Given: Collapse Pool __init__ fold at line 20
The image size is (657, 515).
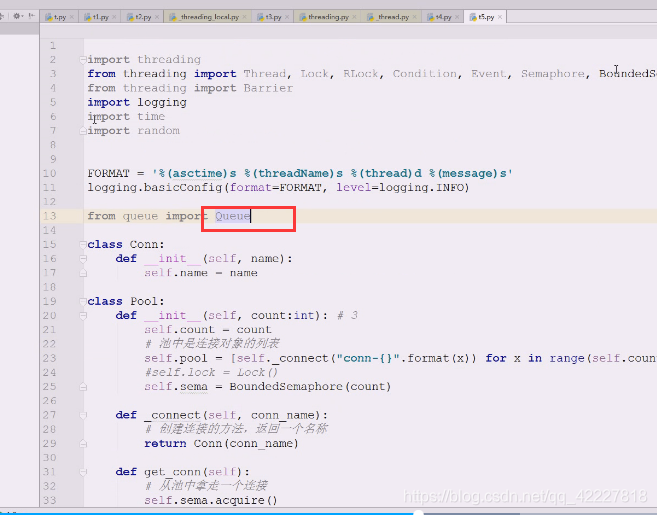Looking at the screenshot, I should coord(83,316).
